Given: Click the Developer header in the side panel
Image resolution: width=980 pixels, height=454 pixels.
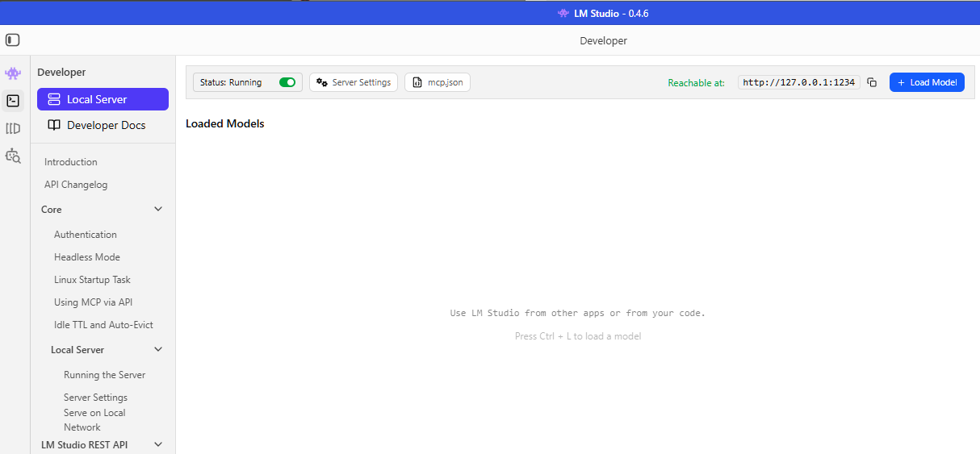Looking at the screenshot, I should point(61,72).
